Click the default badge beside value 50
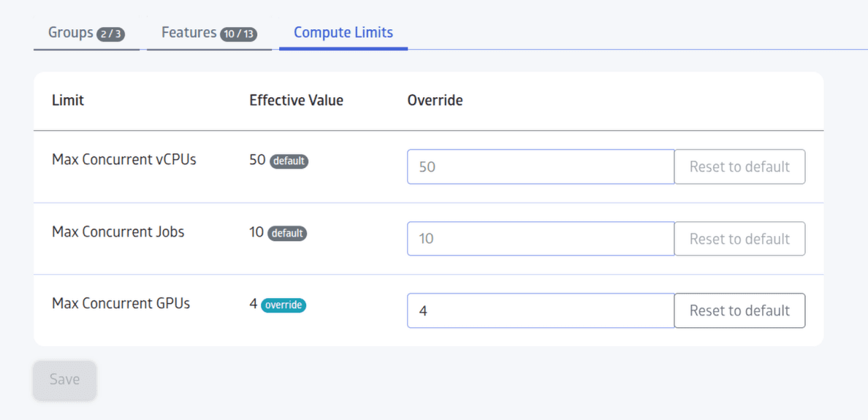The width and height of the screenshot is (868, 420). tap(289, 161)
